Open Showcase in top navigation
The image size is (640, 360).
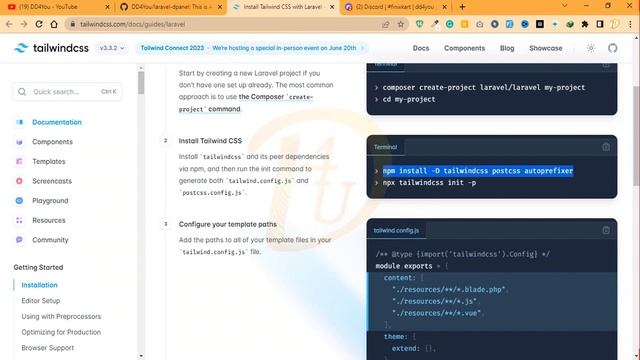(x=545, y=48)
